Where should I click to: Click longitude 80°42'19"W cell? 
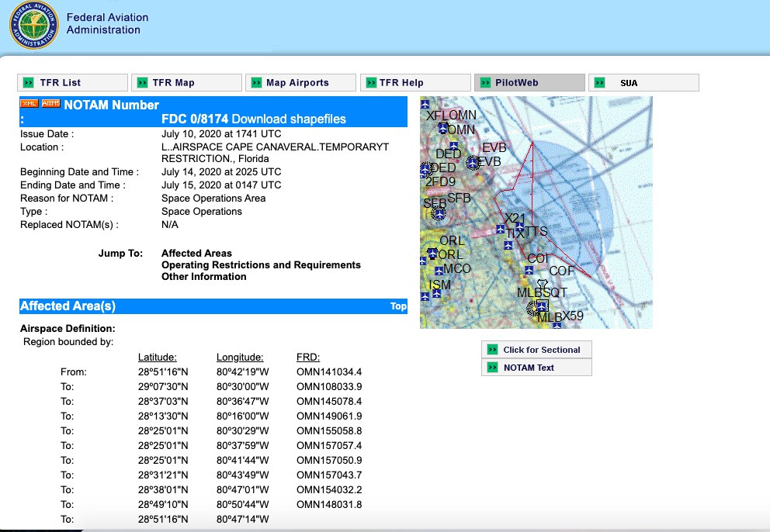tap(243, 372)
